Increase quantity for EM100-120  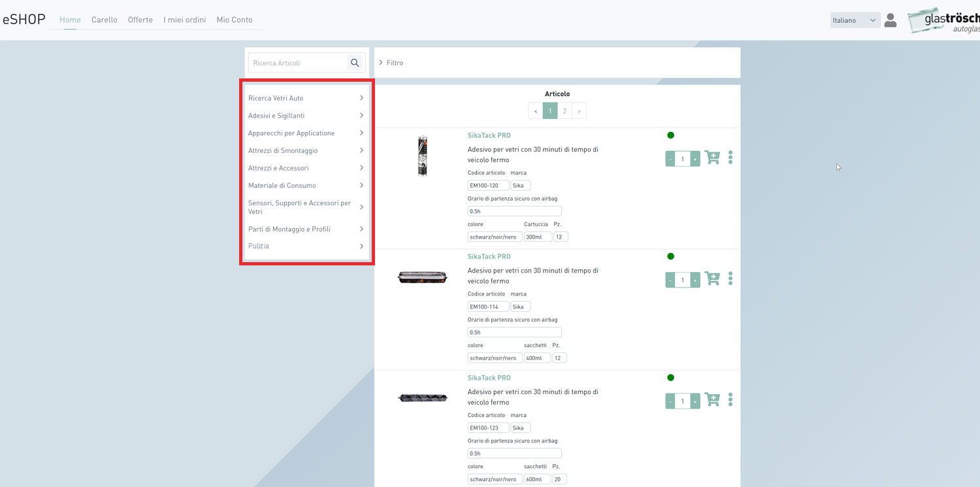point(695,159)
